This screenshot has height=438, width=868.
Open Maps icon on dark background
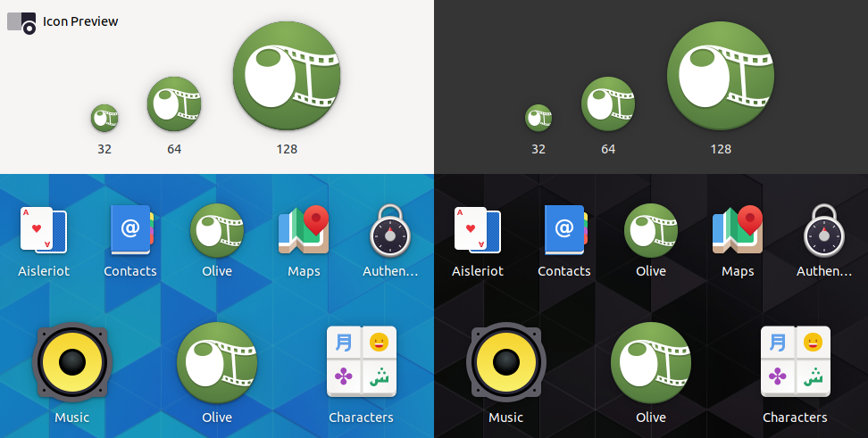738,230
